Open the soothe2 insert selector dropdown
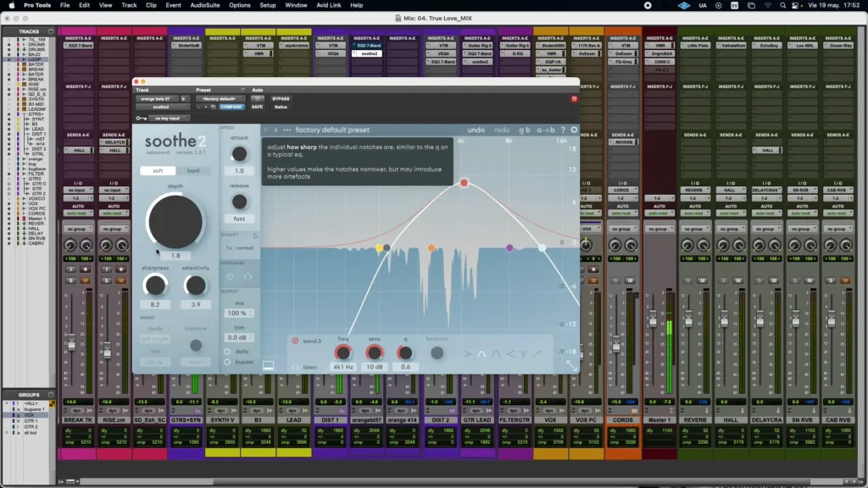 (x=162, y=107)
